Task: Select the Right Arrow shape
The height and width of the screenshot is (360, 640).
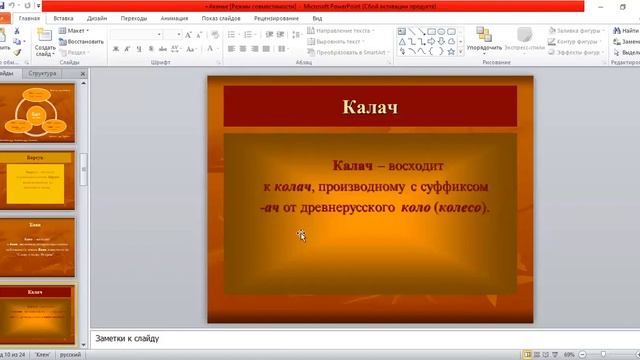Action: [x=431, y=42]
